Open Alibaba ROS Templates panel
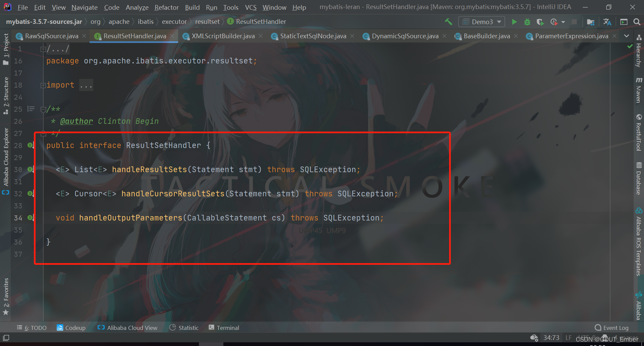This screenshot has width=644, height=346. tap(639, 242)
